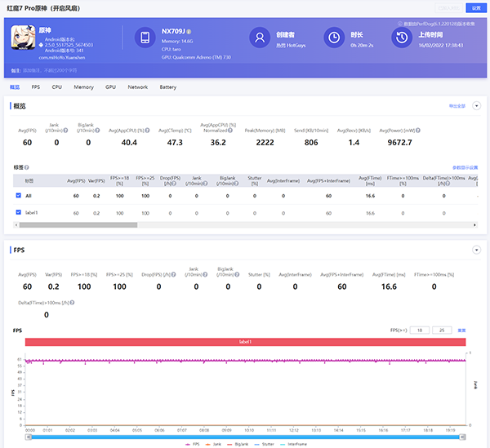Click left handle of chart time slider
Image resolution: width=490 pixels, height=448 pixels.
29,437
